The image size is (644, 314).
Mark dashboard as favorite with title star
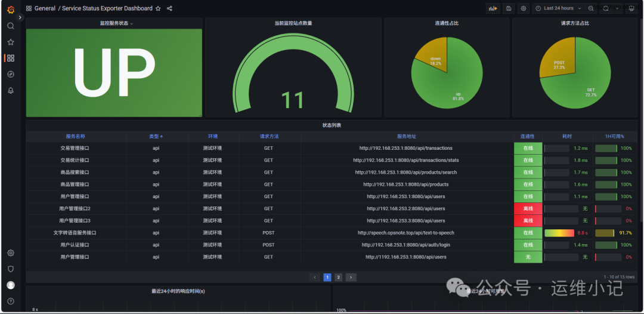[158, 8]
